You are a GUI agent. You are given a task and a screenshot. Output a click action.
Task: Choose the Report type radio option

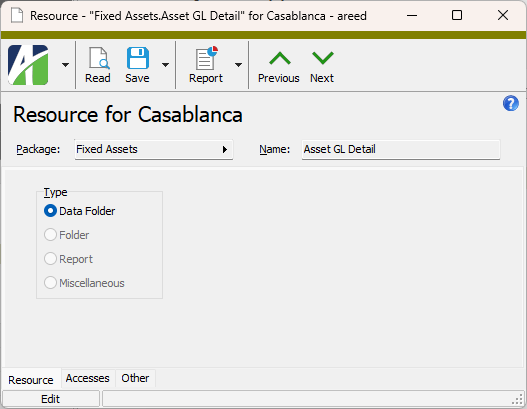tap(50, 259)
